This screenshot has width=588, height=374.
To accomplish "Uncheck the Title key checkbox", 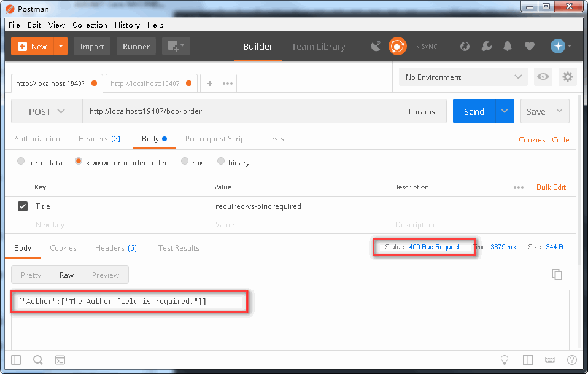I will 23,206.
